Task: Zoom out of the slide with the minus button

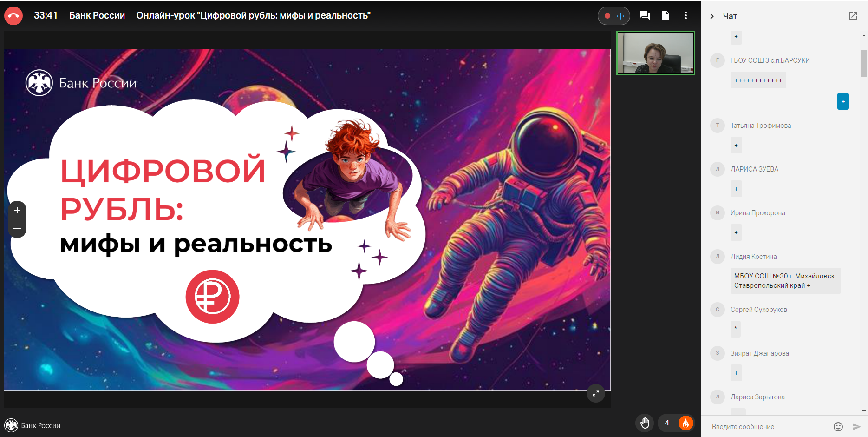Action: pos(17,229)
